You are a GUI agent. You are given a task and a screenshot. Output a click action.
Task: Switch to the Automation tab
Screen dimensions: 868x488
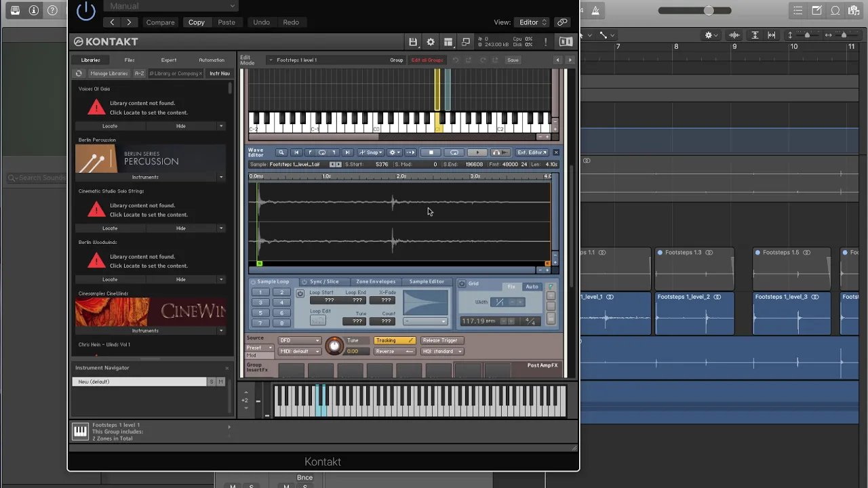pyautogui.click(x=212, y=60)
